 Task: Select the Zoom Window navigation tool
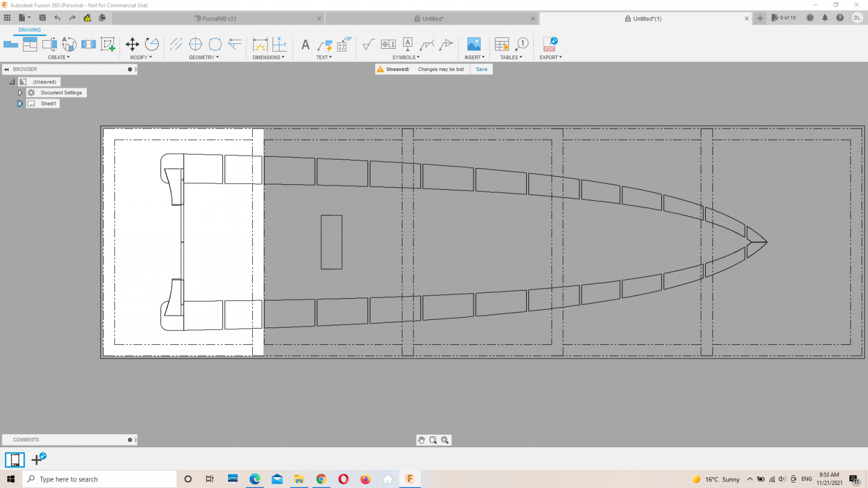click(x=433, y=440)
